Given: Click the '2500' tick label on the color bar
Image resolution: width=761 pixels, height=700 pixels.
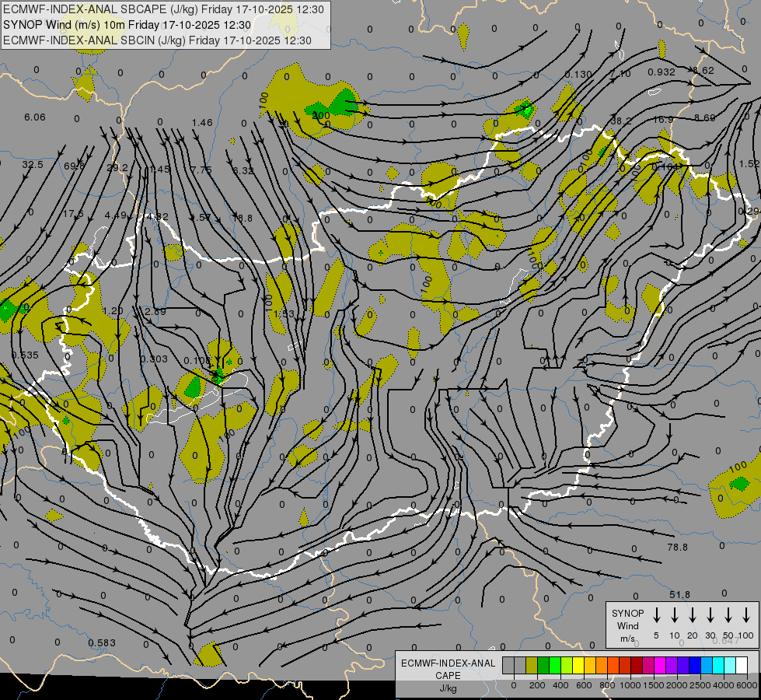Looking at the screenshot, I should point(700,685).
